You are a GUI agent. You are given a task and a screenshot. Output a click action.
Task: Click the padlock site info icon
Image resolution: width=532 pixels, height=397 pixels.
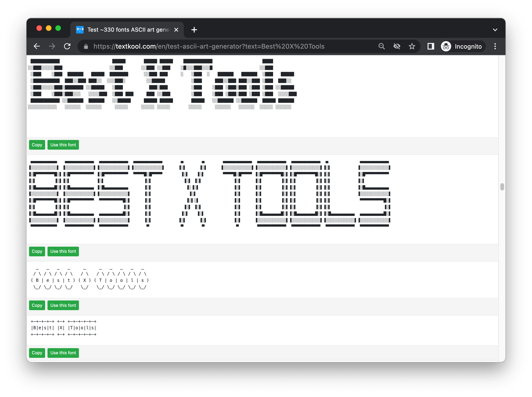[86, 46]
